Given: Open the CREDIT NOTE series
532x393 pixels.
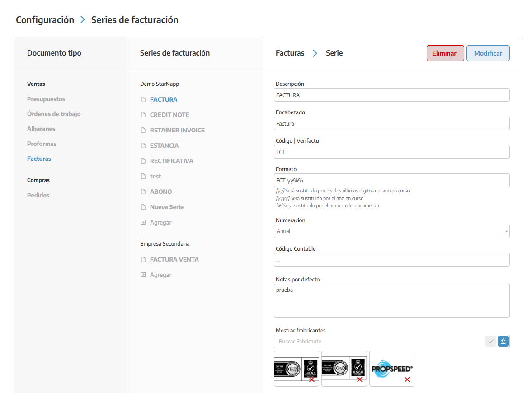Looking at the screenshot, I should (169, 115).
